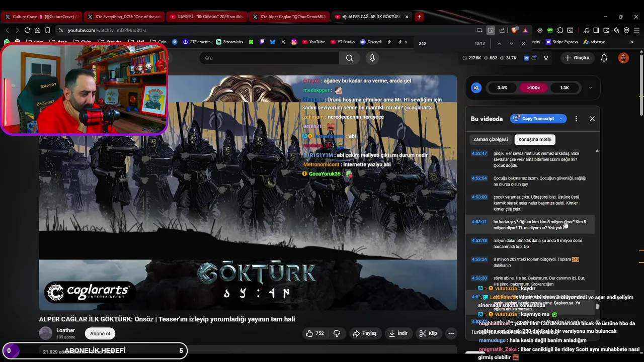
Task: Close the find-in-page bar
Action: [x=523, y=44]
